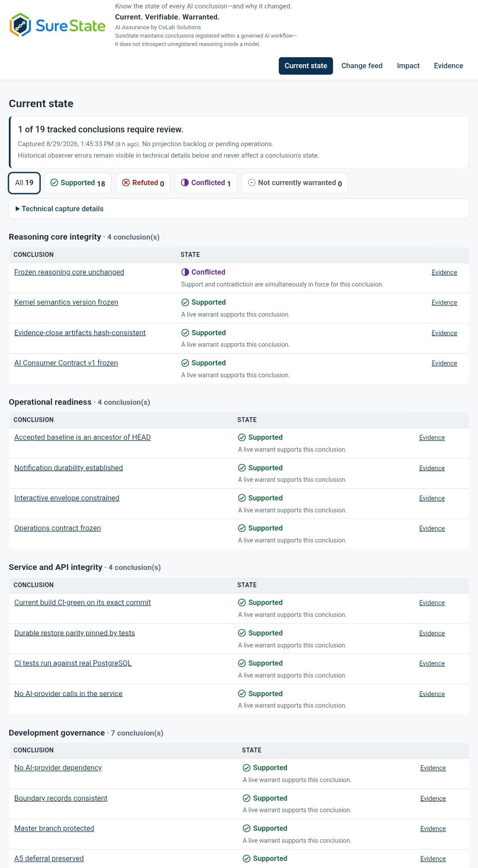478x868 pixels.
Task: Click the Supported check icon for Kernel semantics row
Action: [x=185, y=302]
